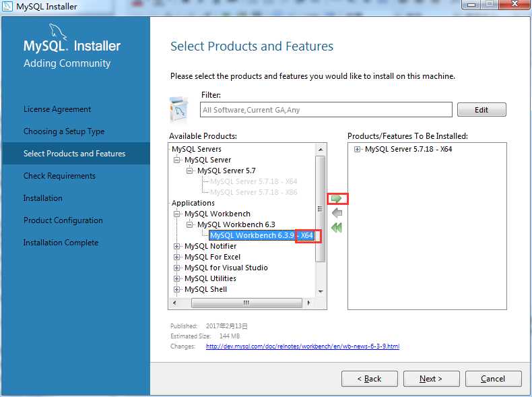Go to the Installation step
532x397 pixels.
42,198
